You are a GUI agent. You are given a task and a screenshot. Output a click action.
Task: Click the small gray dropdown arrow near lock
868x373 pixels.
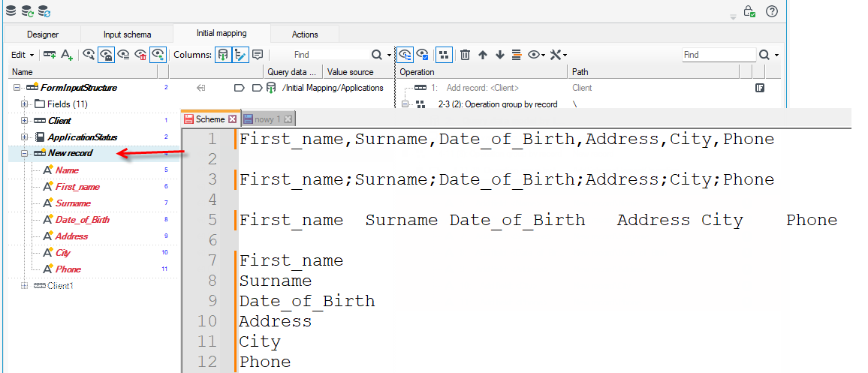(734, 17)
